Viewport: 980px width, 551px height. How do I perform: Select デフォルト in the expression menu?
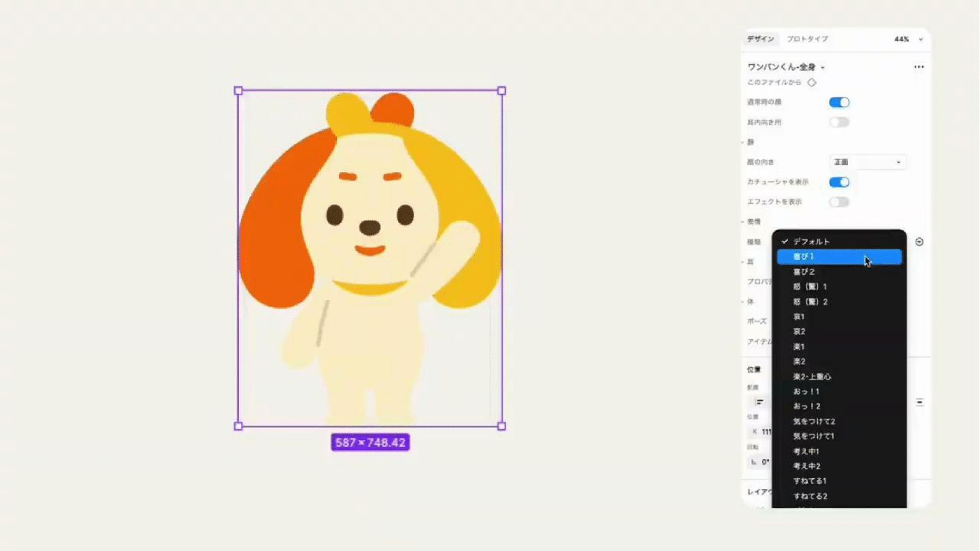(839, 241)
